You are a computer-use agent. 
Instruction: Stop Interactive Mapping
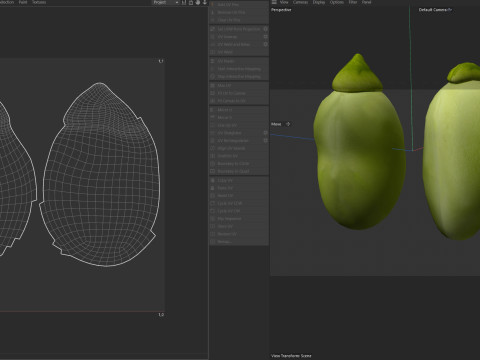[239, 77]
